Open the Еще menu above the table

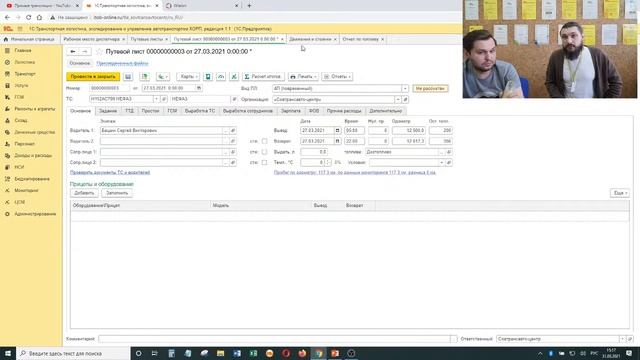coord(620,193)
